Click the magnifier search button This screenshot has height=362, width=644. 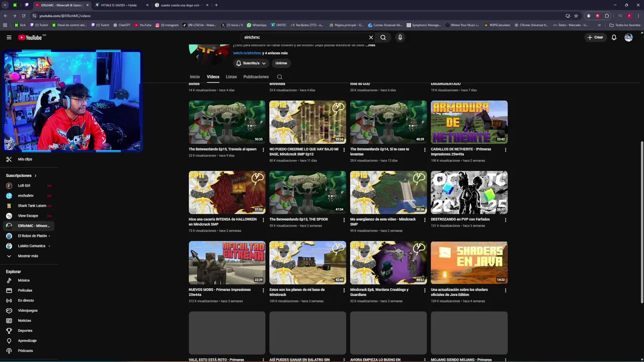[x=383, y=37]
